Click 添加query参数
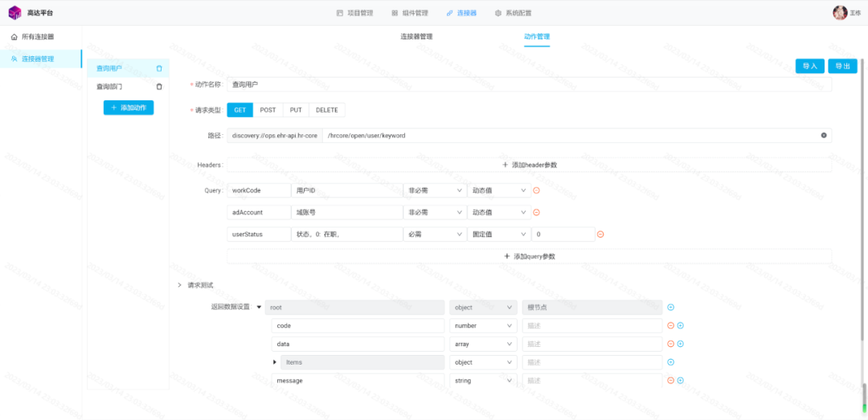This screenshot has height=420, width=868. [x=529, y=256]
